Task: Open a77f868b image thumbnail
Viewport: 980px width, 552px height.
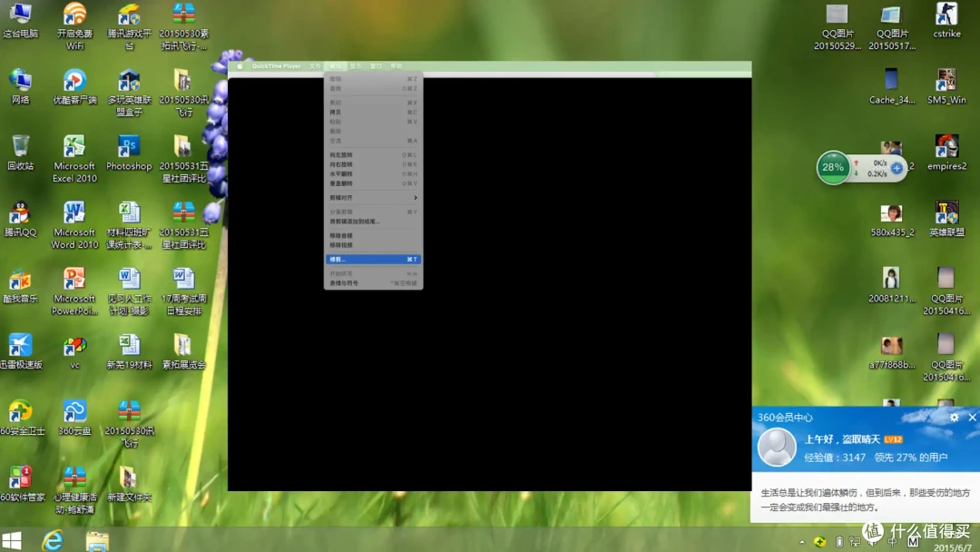Action: tap(891, 352)
